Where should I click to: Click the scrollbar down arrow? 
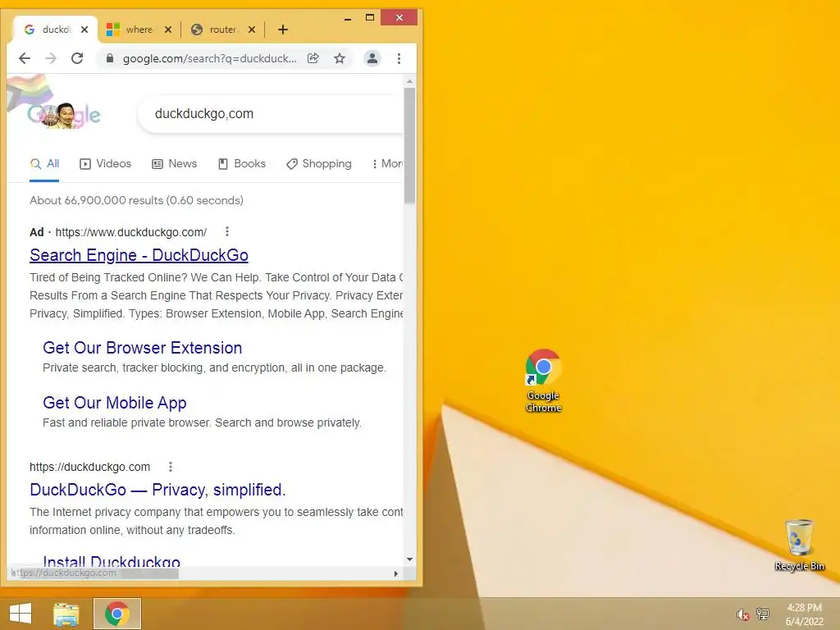(410, 559)
